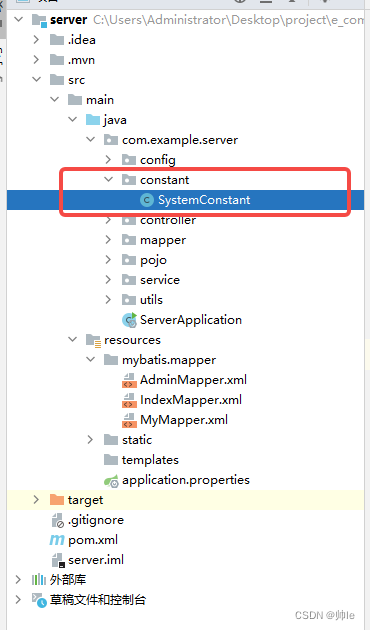Click the scratches and consoles icon

tap(39, 600)
